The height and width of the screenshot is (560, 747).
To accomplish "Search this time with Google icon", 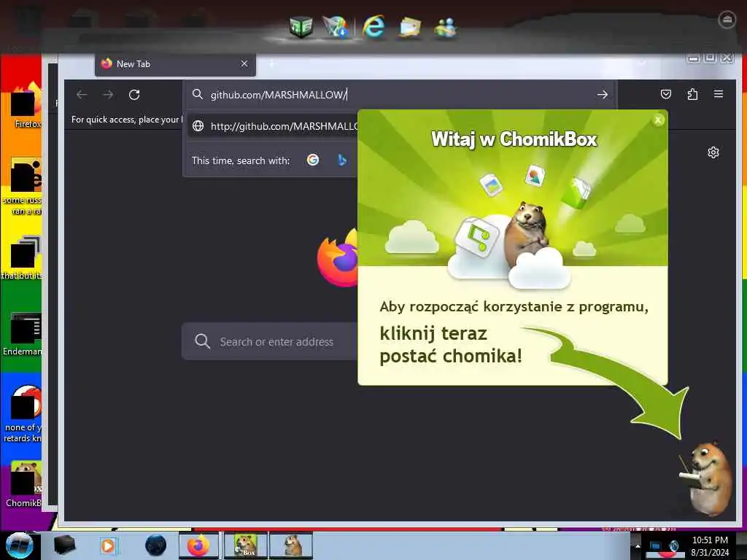I will tap(313, 160).
